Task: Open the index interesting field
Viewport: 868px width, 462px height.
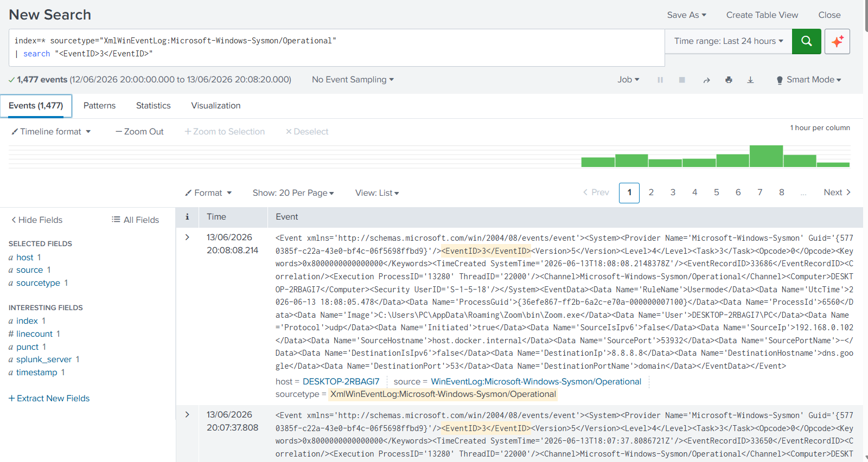Action: coord(27,321)
